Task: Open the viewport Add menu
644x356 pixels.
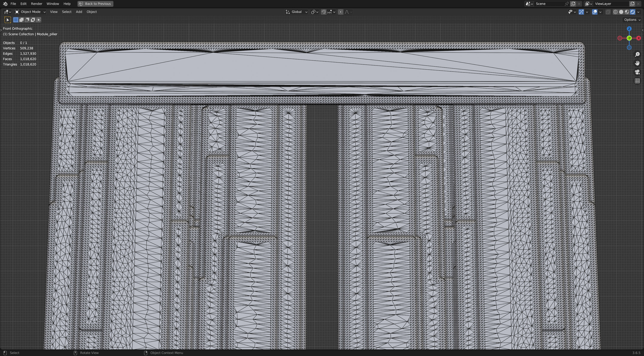Action: (79, 12)
